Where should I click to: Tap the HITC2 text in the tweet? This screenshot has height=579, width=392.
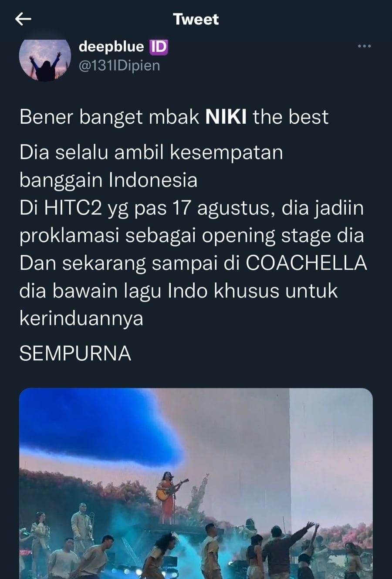[x=73, y=208]
